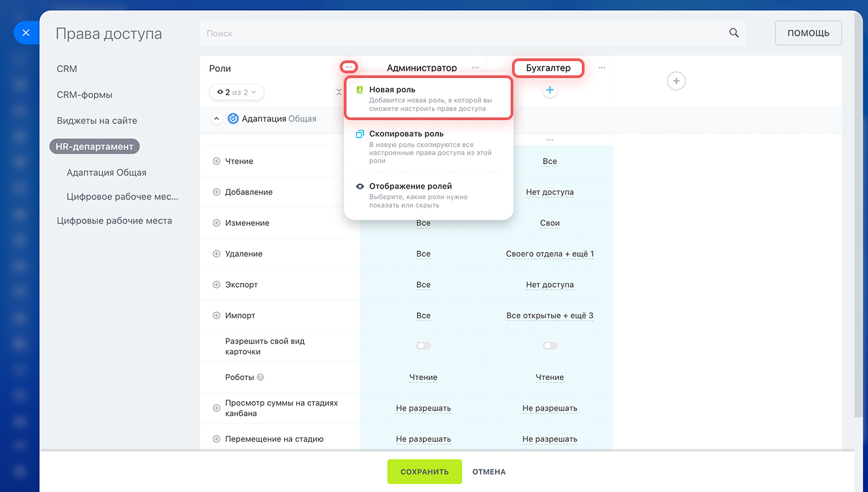Image resolution: width=868 pixels, height=492 pixels.
Task: Expand the Экспорт permission row
Action: point(217,285)
